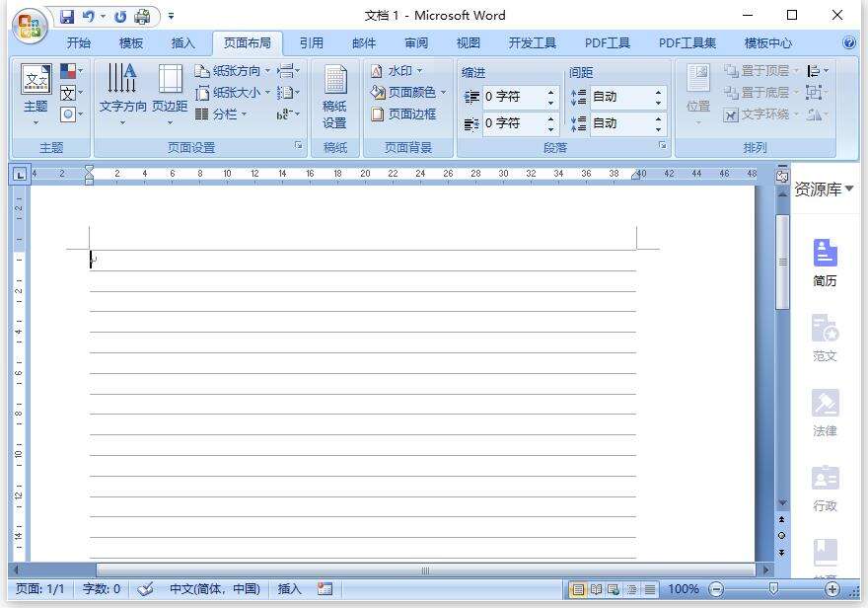The height and width of the screenshot is (608, 868).
Task: Switch to web layout view
Action: coord(614,589)
